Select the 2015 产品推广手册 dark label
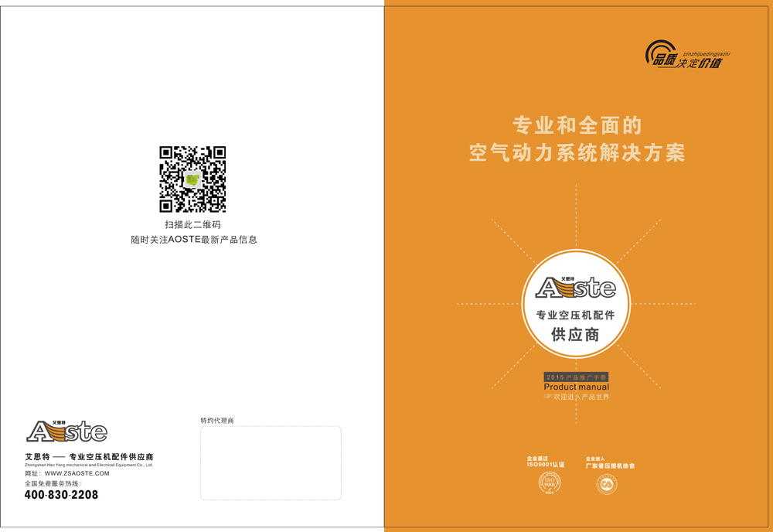This screenshot has height=532, width=773. tap(576, 377)
